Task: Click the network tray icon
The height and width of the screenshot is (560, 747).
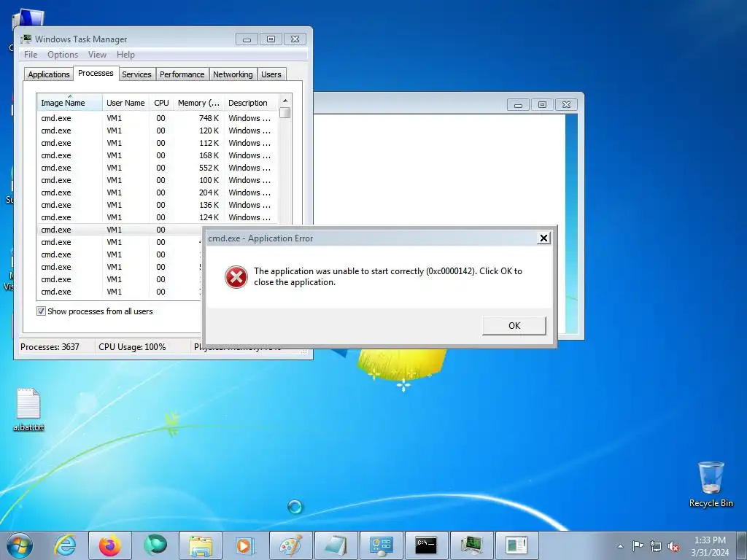Action: [656, 546]
